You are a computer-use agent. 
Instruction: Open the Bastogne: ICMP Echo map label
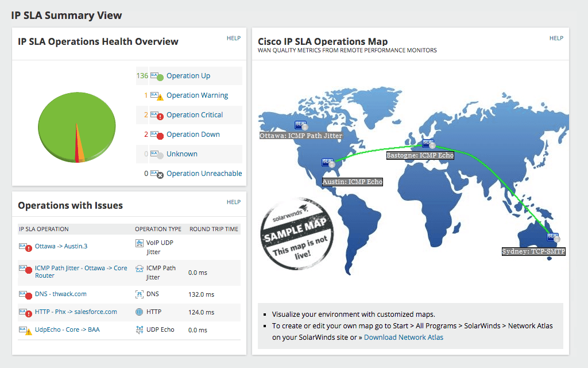coord(420,155)
